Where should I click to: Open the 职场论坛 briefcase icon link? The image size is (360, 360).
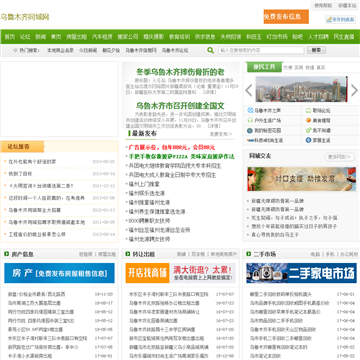pos(318,110)
